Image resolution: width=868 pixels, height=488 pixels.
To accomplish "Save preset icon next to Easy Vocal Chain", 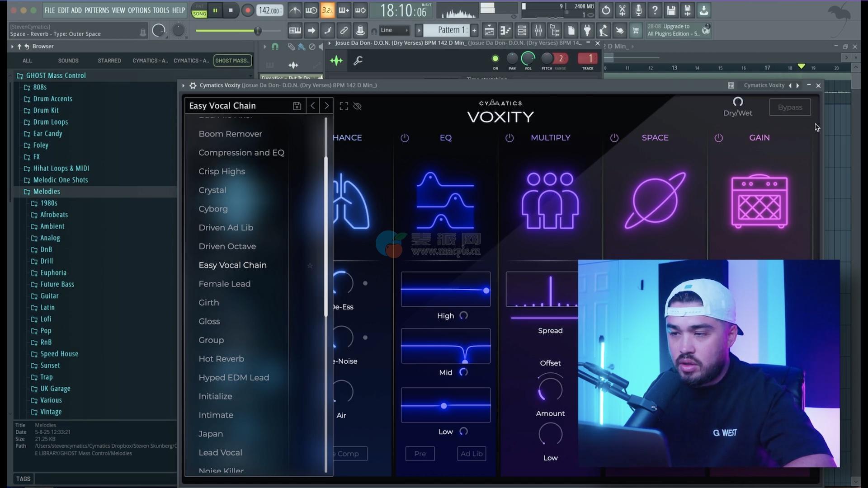I will coord(297,106).
